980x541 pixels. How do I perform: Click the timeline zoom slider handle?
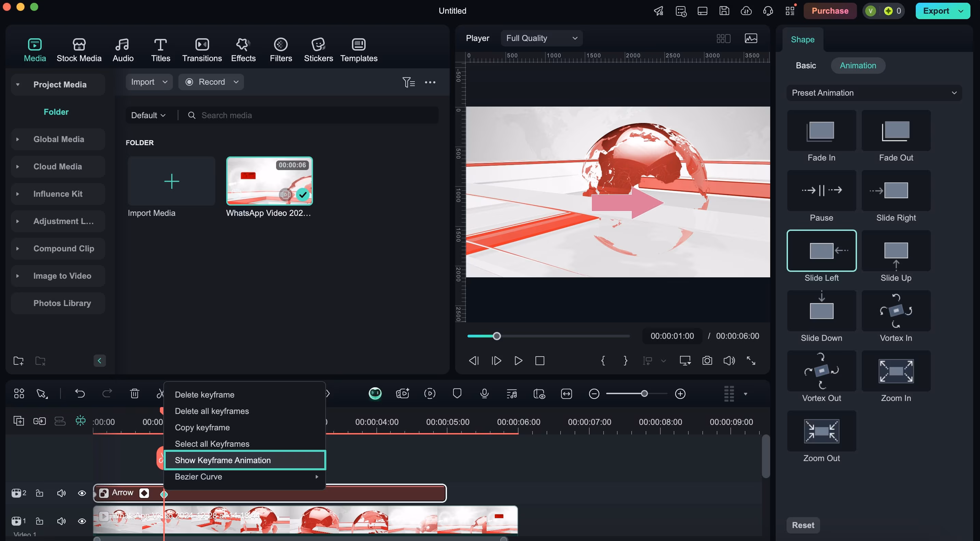click(644, 393)
